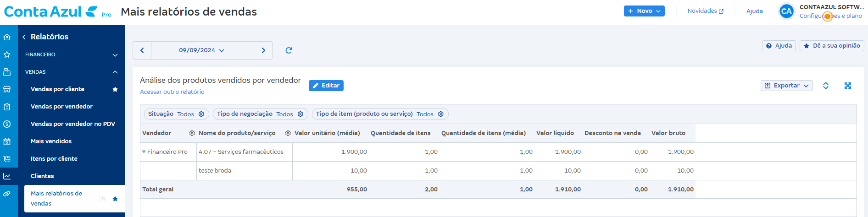Expand the FINANCEIRO section
Viewport: 868px width, 217px height.
[72, 54]
